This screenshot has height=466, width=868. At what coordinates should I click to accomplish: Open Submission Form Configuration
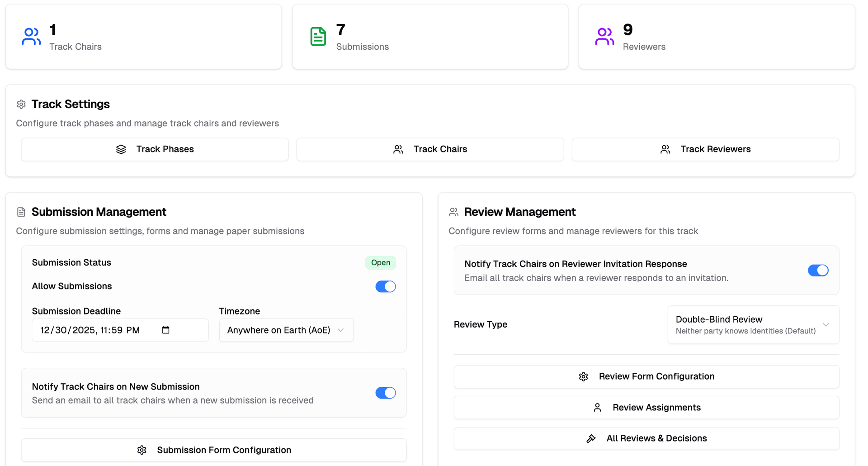coord(213,450)
